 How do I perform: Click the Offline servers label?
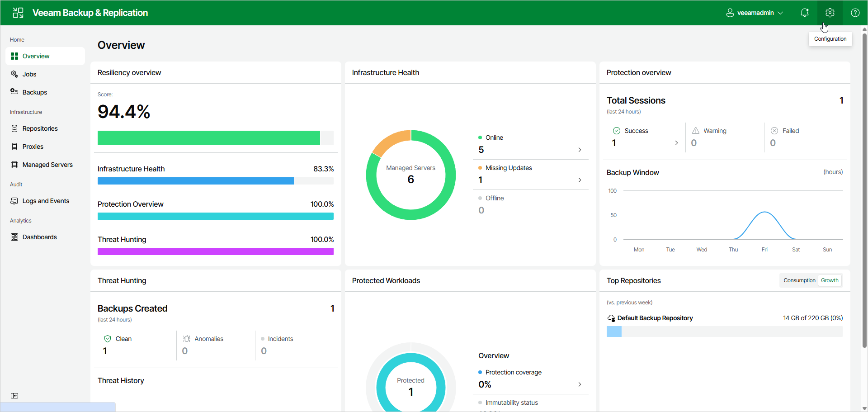[495, 198]
